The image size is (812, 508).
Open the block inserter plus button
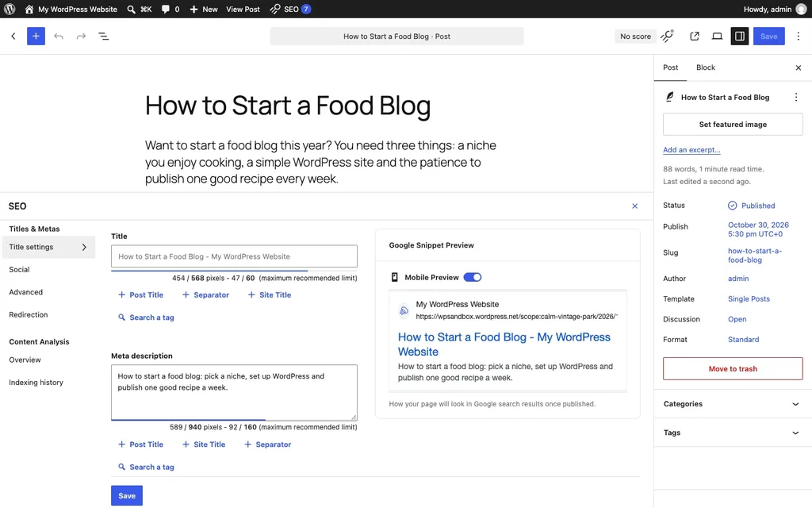tap(36, 36)
